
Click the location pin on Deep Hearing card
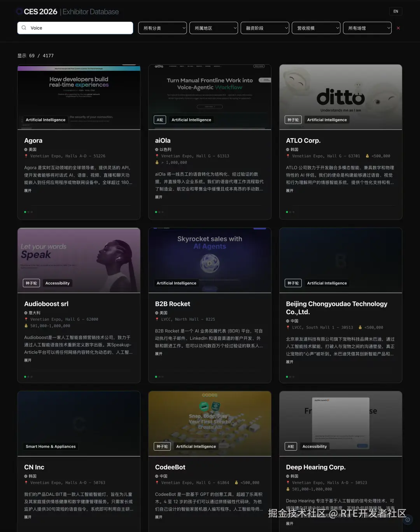pos(288,483)
